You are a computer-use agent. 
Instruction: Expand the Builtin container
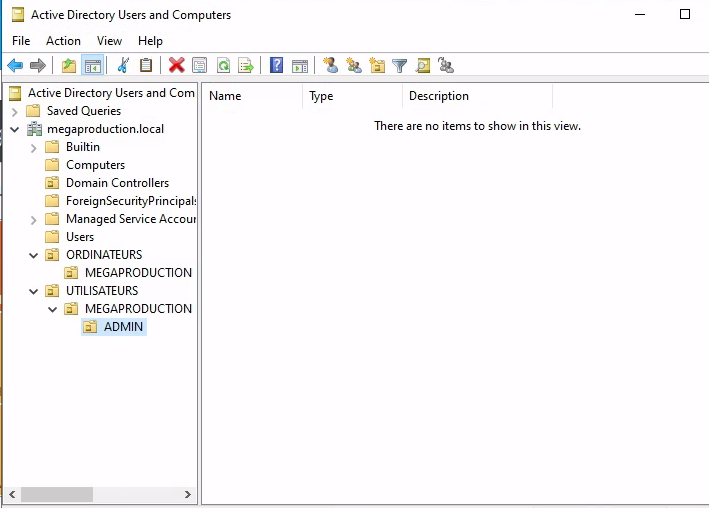coord(34,147)
